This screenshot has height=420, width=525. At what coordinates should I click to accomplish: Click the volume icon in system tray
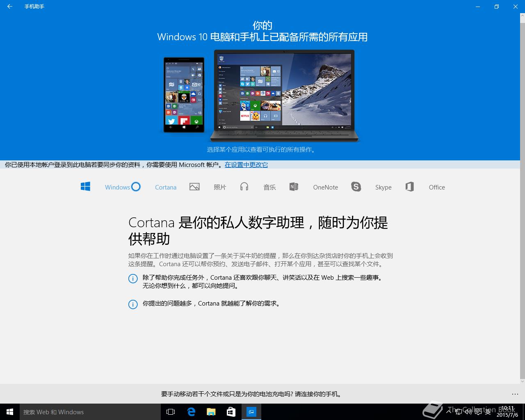[468, 412]
